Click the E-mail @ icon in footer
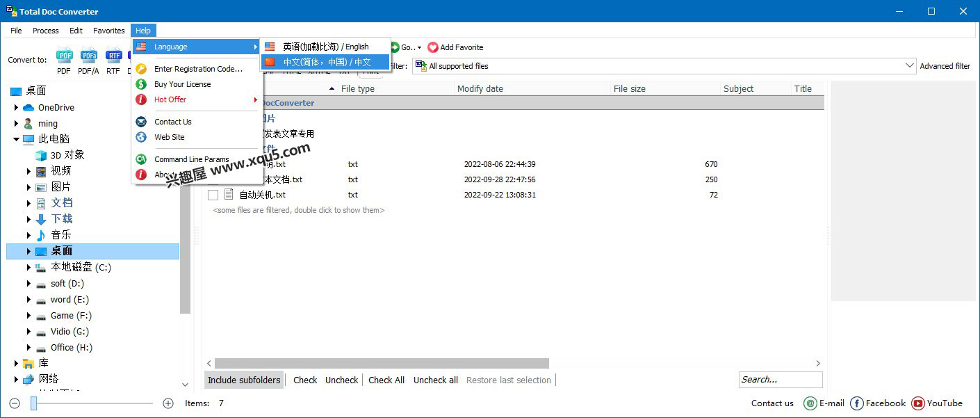 tap(810, 403)
